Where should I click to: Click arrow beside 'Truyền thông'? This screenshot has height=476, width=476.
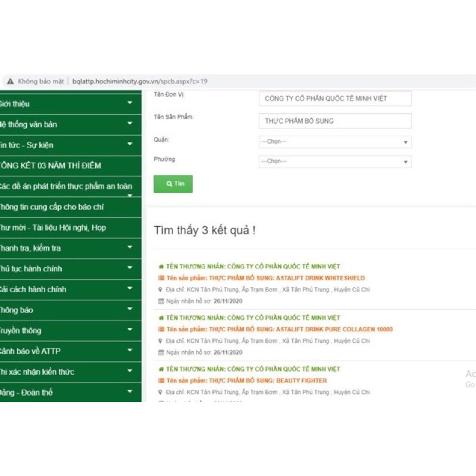(x=130, y=330)
